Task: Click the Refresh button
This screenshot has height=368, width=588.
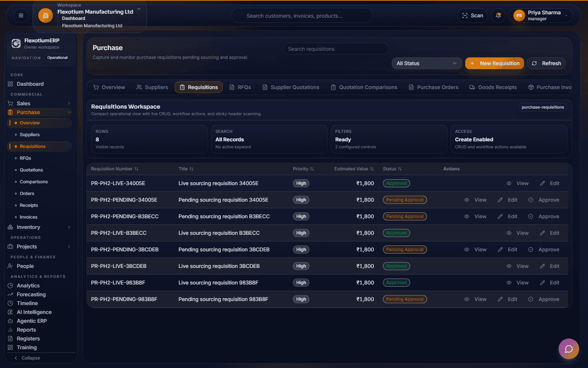Action: coord(546,63)
